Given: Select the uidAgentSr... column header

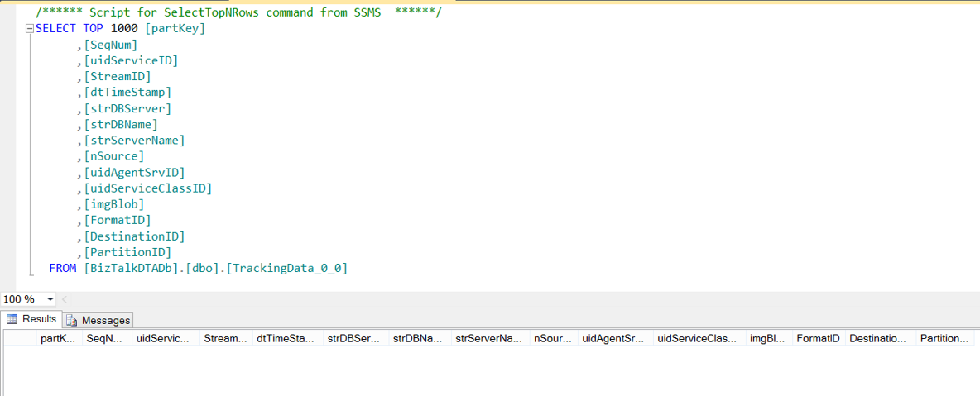Looking at the screenshot, I should [616, 338].
